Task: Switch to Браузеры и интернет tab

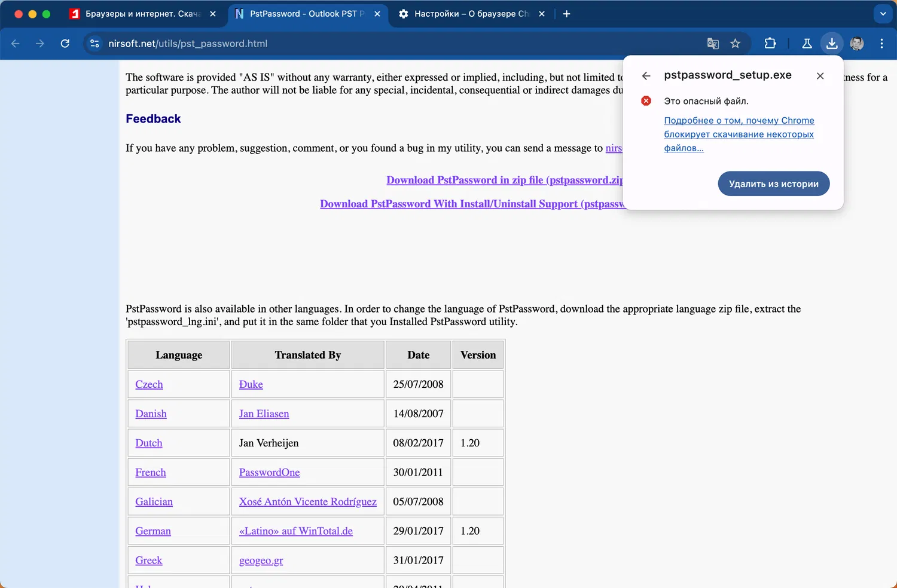Action: click(142, 14)
